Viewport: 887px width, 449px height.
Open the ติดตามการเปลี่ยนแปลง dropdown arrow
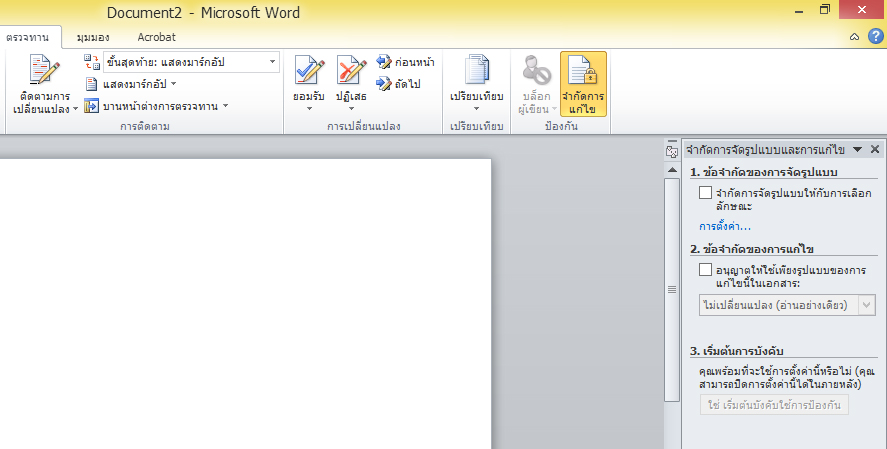pyautogui.click(x=75, y=109)
